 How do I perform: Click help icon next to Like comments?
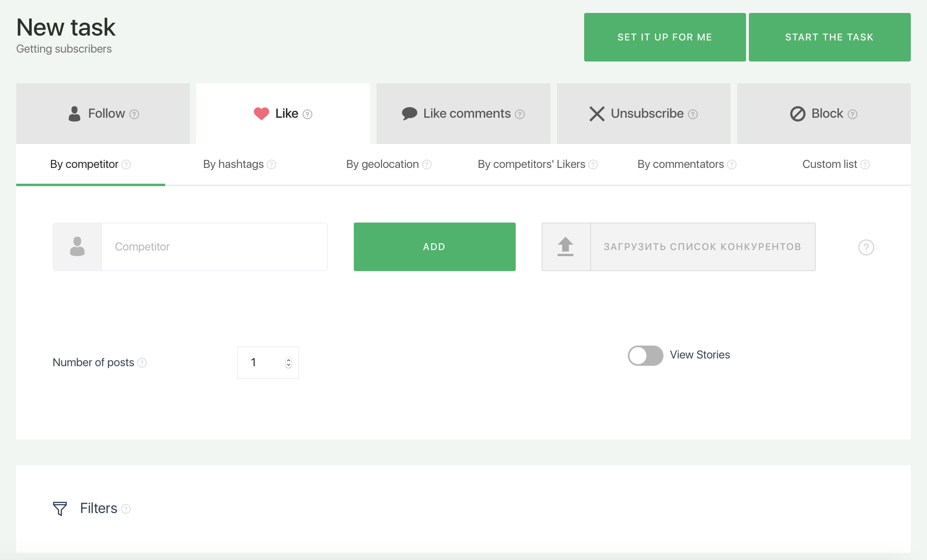point(520,115)
